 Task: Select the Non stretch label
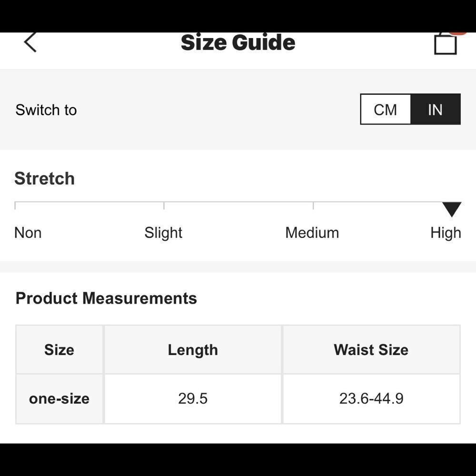(x=28, y=233)
